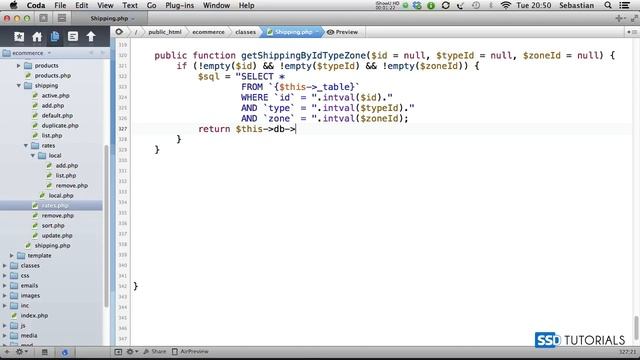Click the sidebar list view icon at bottom
This screenshot has height=360, width=640.
pos(44,352)
